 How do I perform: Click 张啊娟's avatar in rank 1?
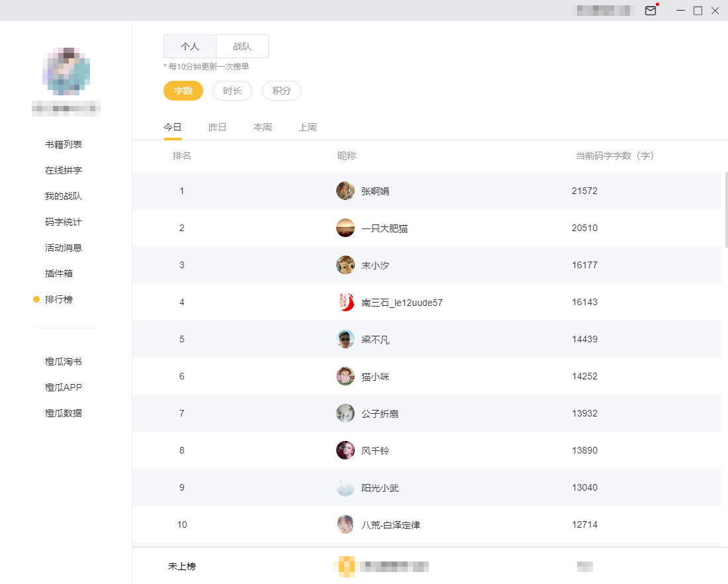click(345, 191)
